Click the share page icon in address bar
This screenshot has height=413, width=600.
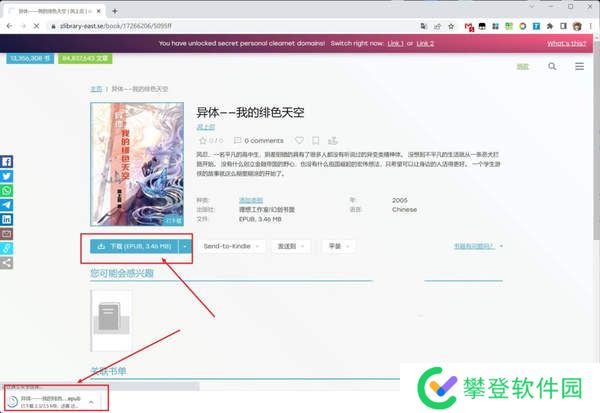pos(437,26)
